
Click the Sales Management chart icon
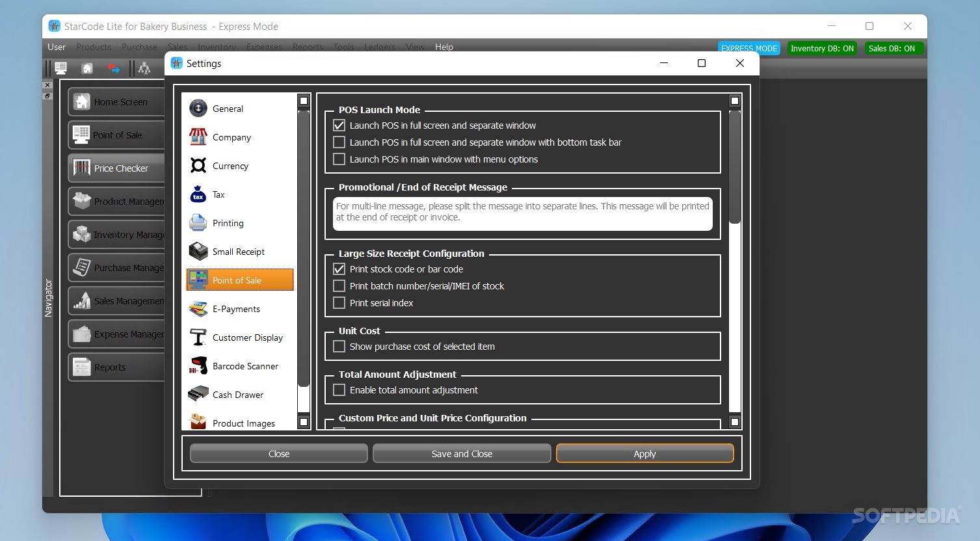point(82,300)
